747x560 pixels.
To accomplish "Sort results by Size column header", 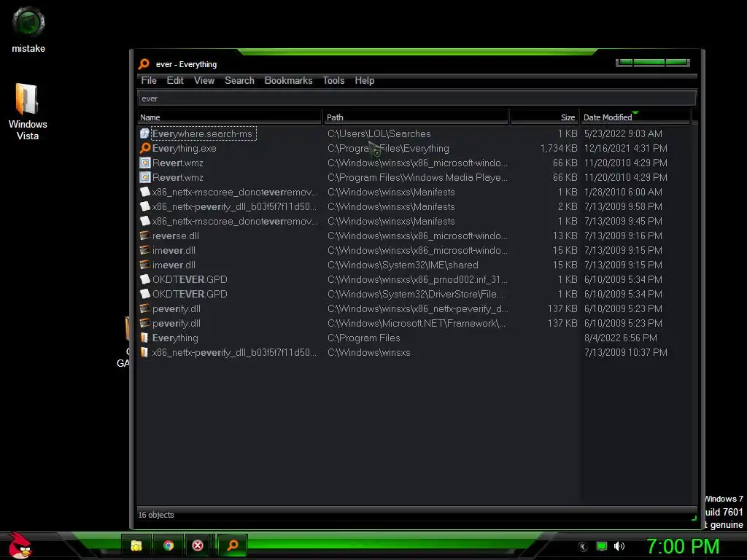I will pyautogui.click(x=544, y=117).
